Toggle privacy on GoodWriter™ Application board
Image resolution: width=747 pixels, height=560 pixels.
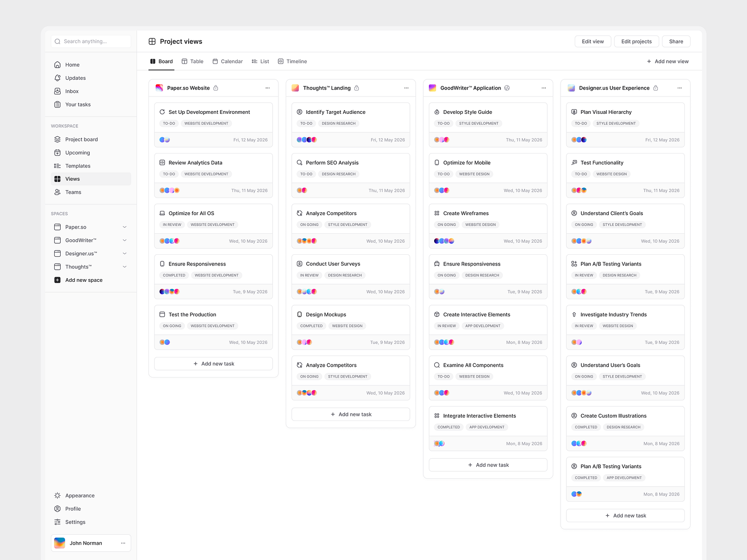(507, 88)
